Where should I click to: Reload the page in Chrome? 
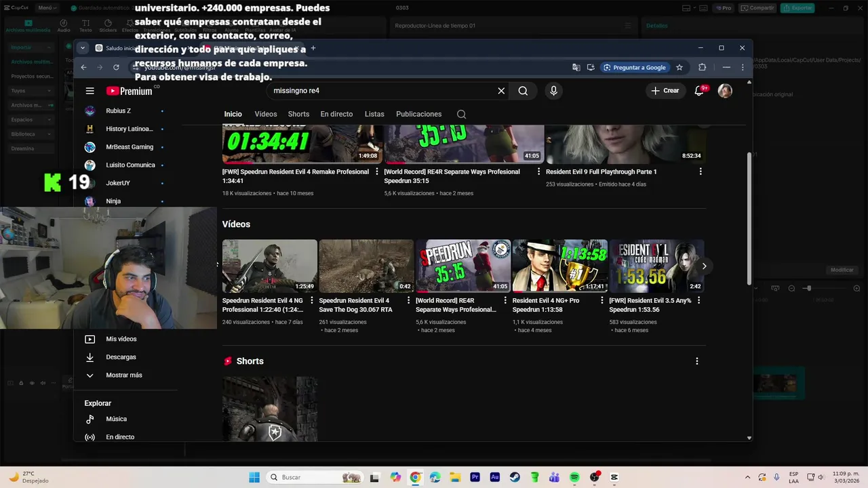point(116,67)
